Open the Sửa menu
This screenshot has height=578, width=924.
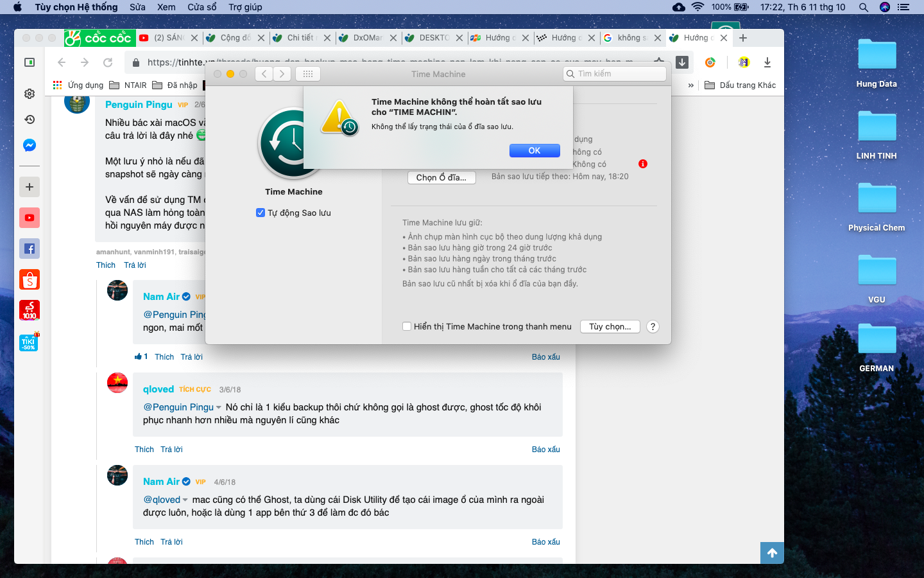click(x=137, y=7)
